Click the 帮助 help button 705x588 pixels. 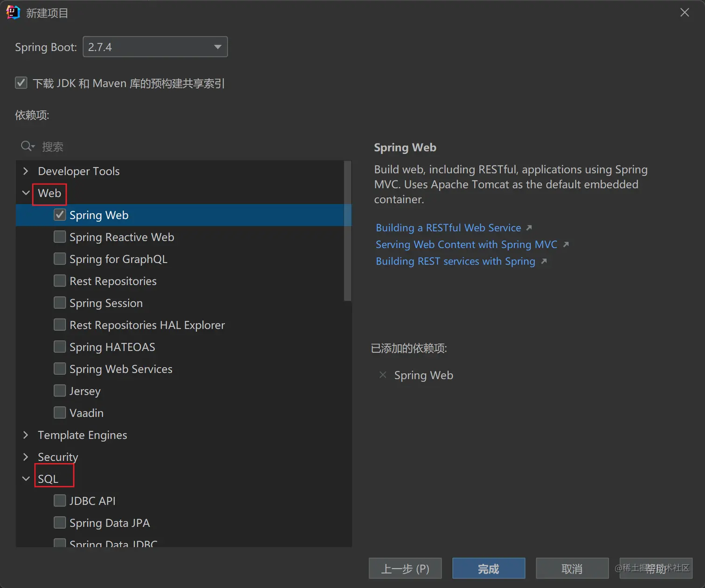pyautogui.click(x=656, y=568)
